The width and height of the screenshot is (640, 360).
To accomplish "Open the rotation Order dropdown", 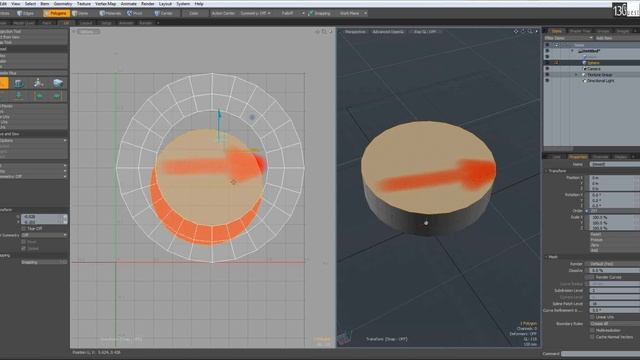I will [615, 211].
